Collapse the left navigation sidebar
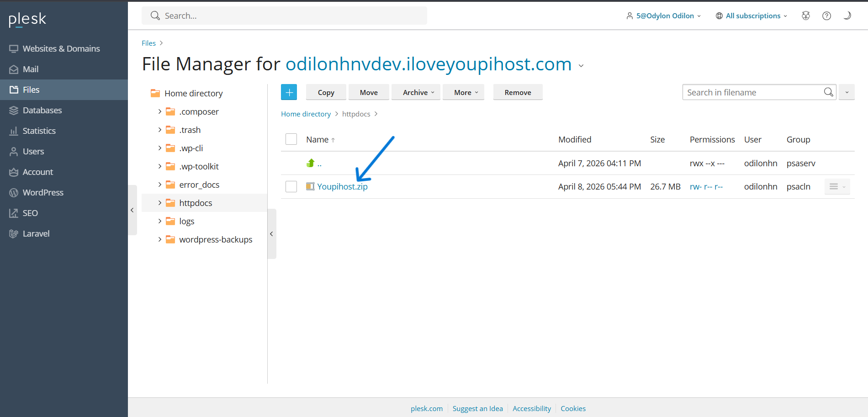Image resolution: width=868 pixels, height=417 pixels. coord(132,210)
